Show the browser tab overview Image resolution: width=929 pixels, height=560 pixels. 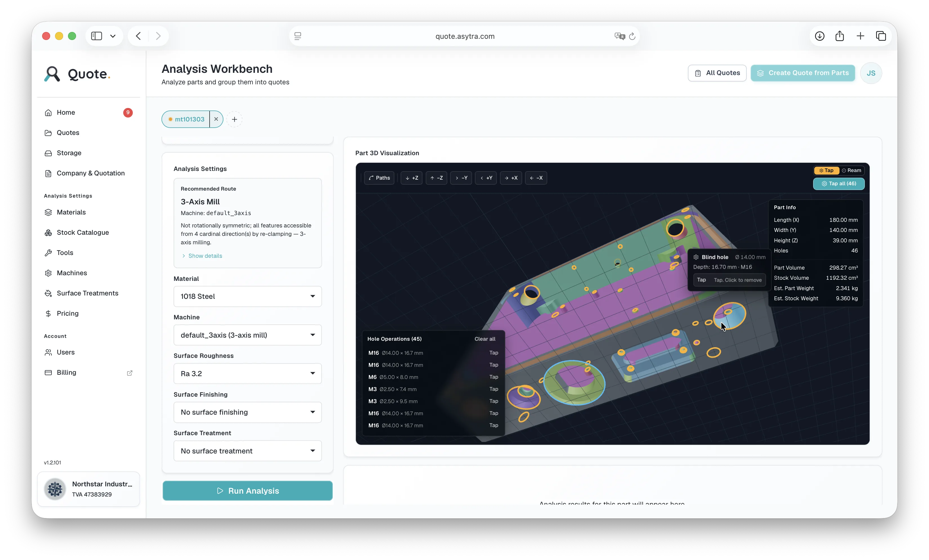[881, 36]
